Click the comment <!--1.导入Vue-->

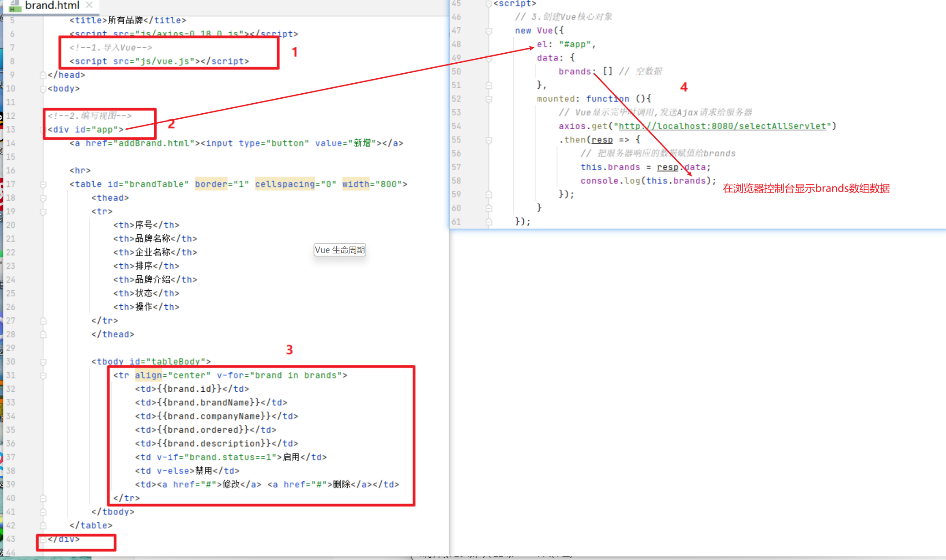[x=111, y=48]
